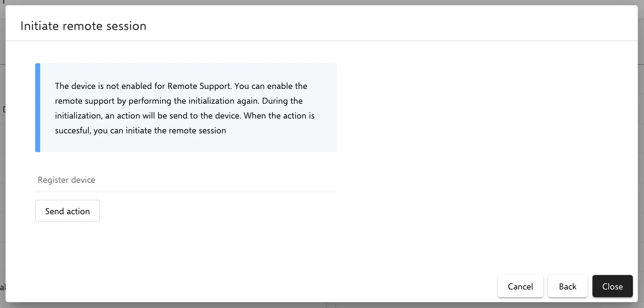Trigger Send action to register the device
Image resolution: width=644 pixels, height=308 pixels.
pyautogui.click(x=67, y=211)
